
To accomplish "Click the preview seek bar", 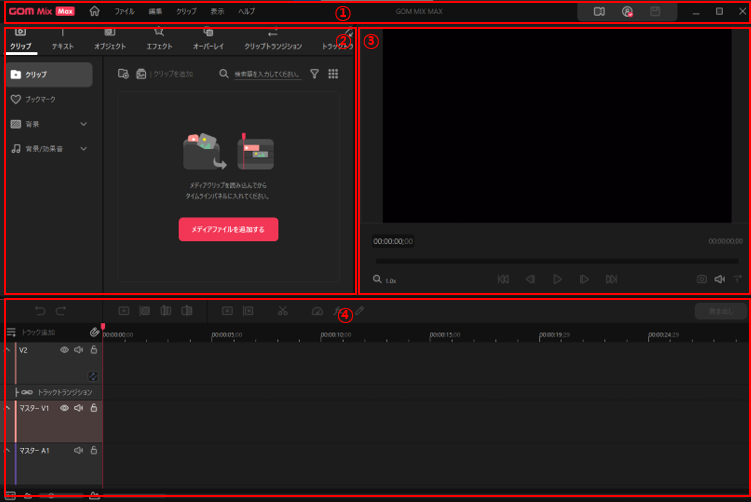I will 558,261.
